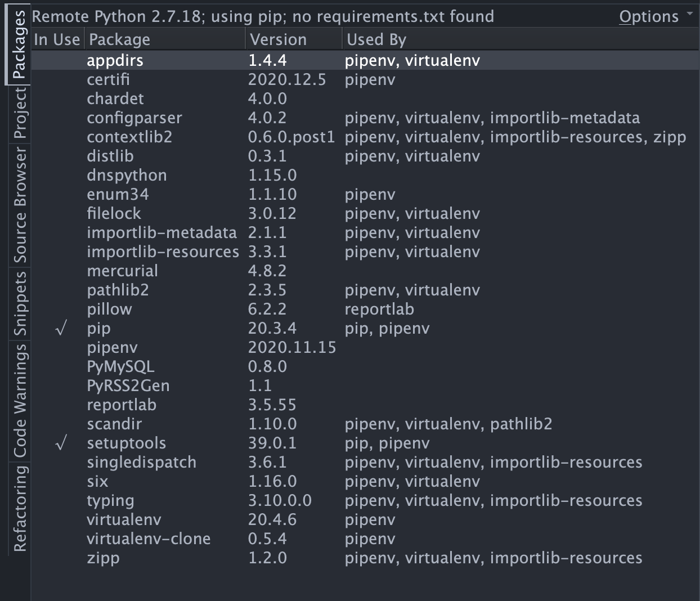This screenshot has width=700, height=601.
Task: Select the six package
Action: click(97, 481)
